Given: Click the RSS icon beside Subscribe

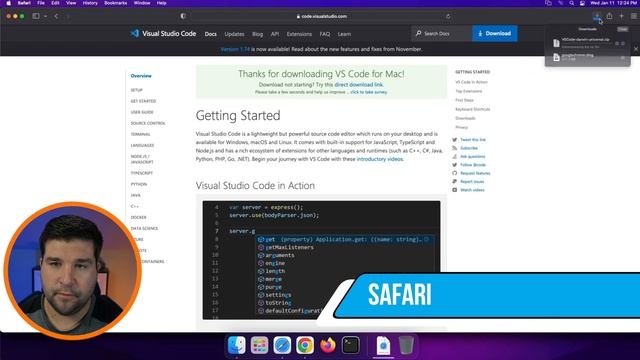Looking at the screenshot, I should 455,148.
